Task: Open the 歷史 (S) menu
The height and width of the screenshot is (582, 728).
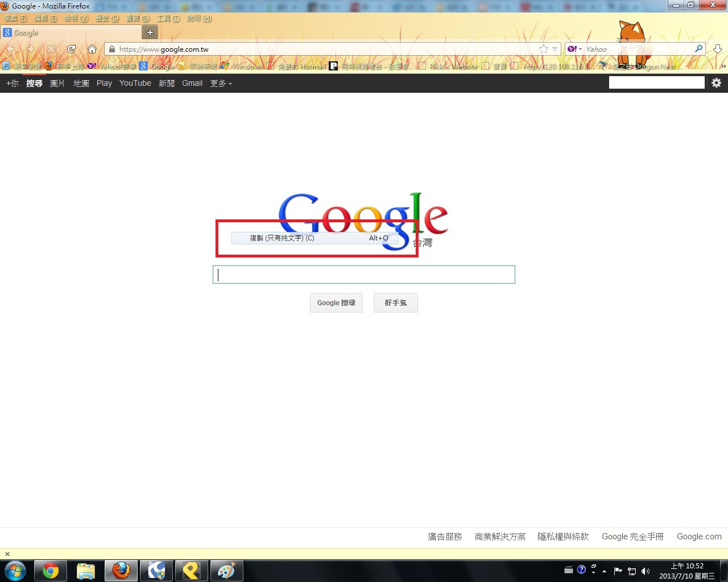Action: click(107, 18)
